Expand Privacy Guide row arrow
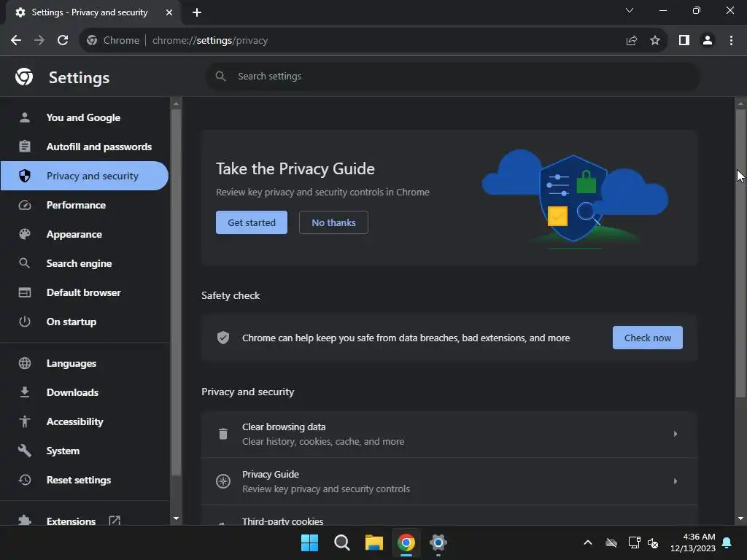 tap(675, 481)
